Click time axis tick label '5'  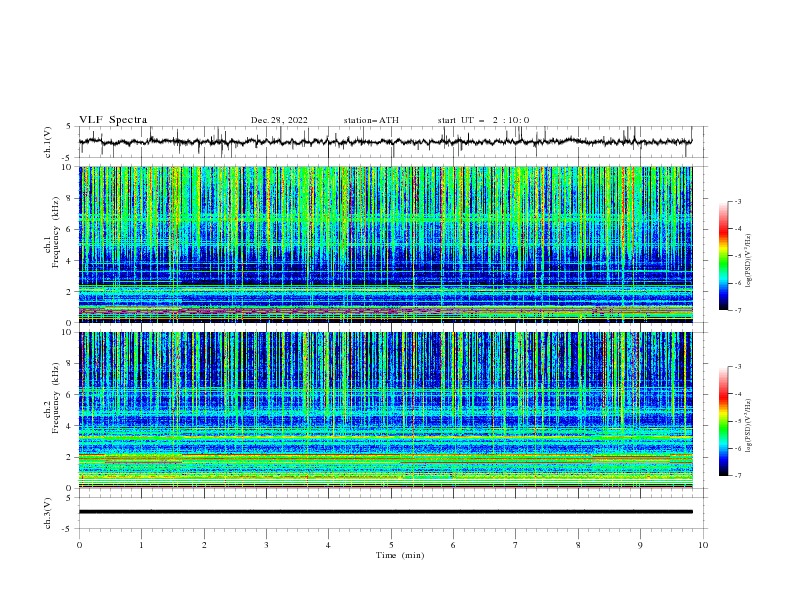pyautogui.click(x=391, y=545)
